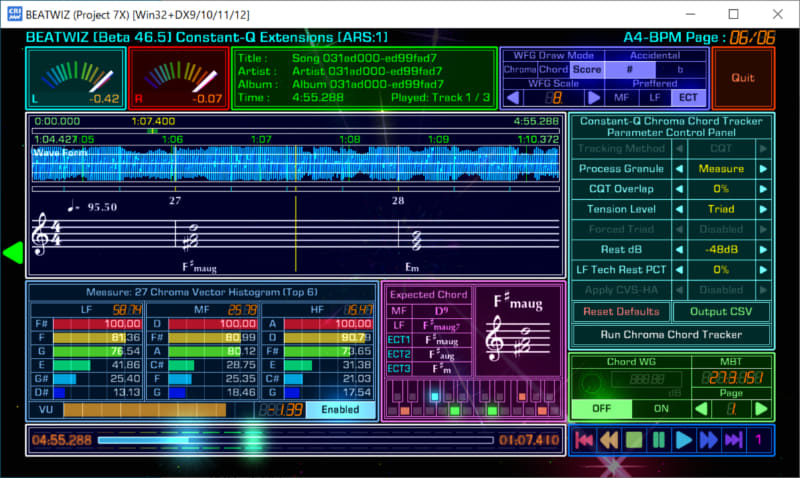Click the right channel R level meter
Viewport: 800px width, 478px height.
pos(179,78)
